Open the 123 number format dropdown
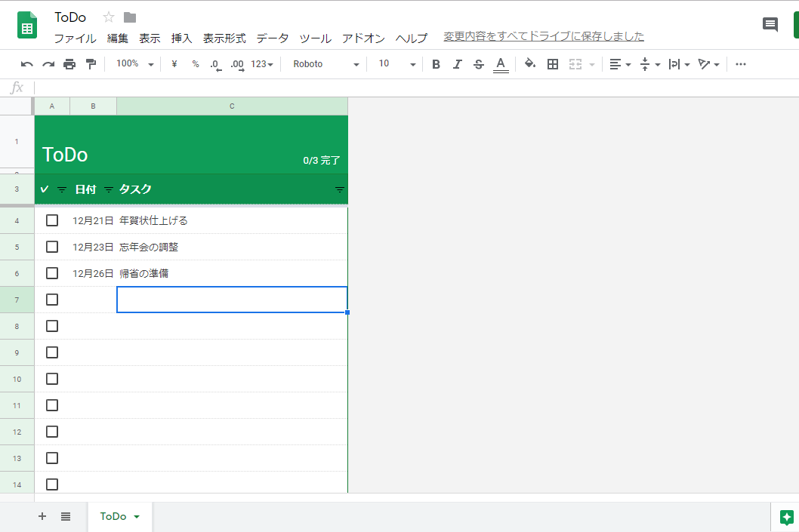This screenshot has height=532, width=799. (262, 64)
